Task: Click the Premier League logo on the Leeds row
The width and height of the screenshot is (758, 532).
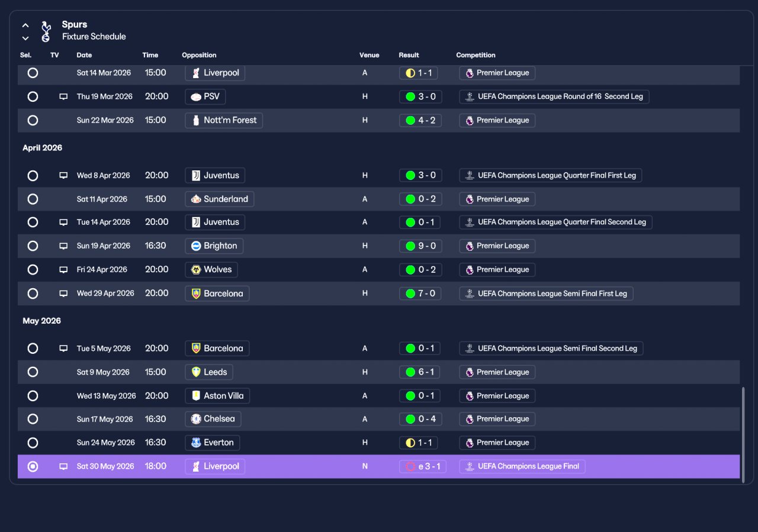Action: 470,372
